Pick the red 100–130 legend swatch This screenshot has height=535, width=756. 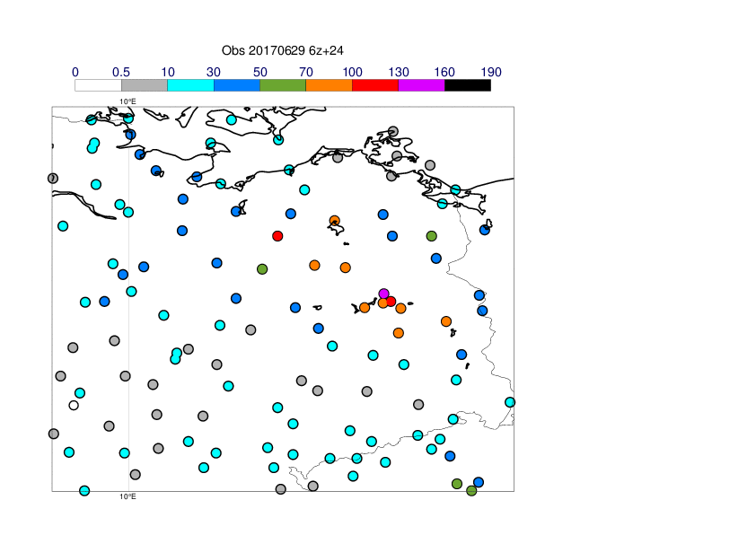(x=375, y=85)
